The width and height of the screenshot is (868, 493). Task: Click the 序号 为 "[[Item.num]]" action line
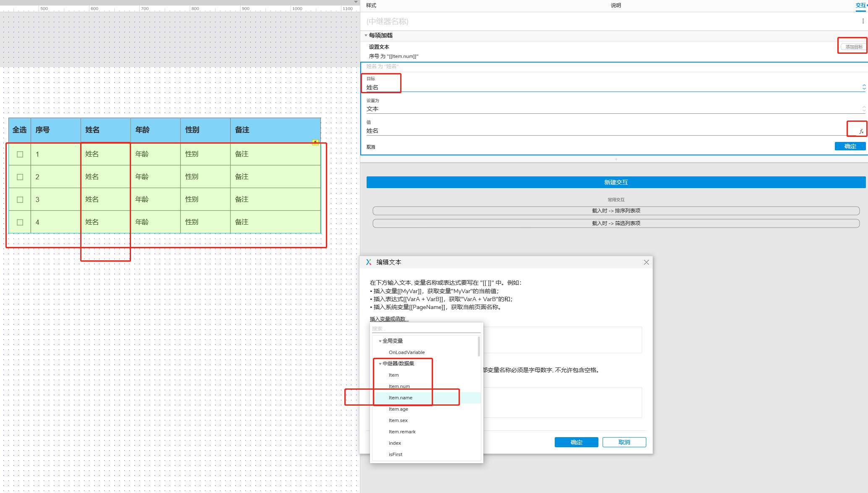(393, 56)
